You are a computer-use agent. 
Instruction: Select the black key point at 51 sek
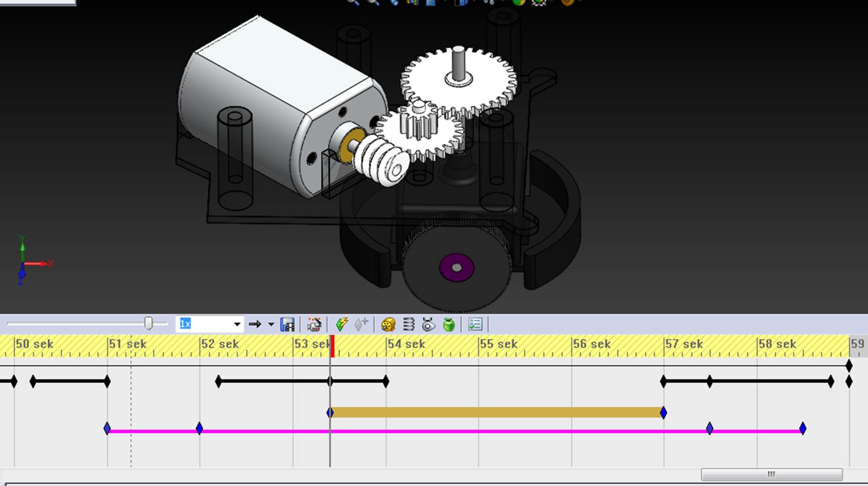(x=108, y=381)
